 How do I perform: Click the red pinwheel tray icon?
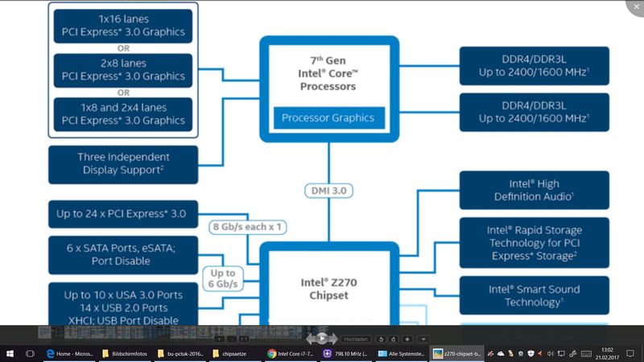[490, 354]
